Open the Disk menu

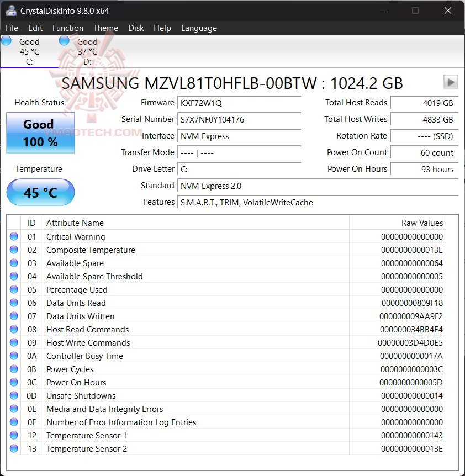tap(136, 28)
